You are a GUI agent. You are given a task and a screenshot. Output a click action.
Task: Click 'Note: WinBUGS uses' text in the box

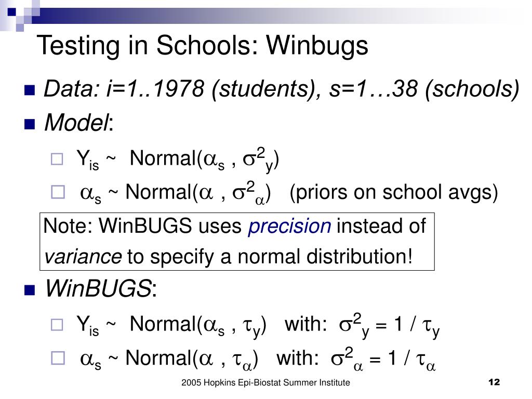142,226
